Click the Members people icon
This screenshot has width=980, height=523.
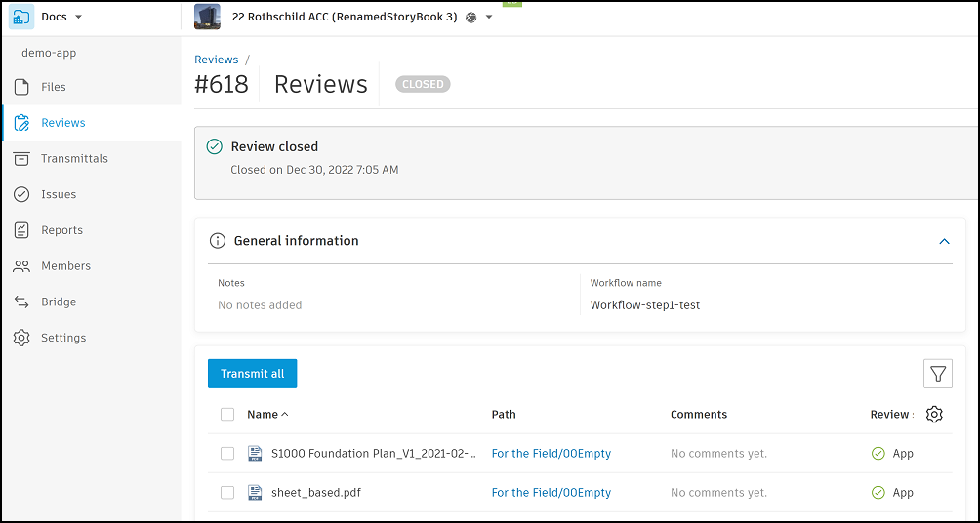click(21, 266)
